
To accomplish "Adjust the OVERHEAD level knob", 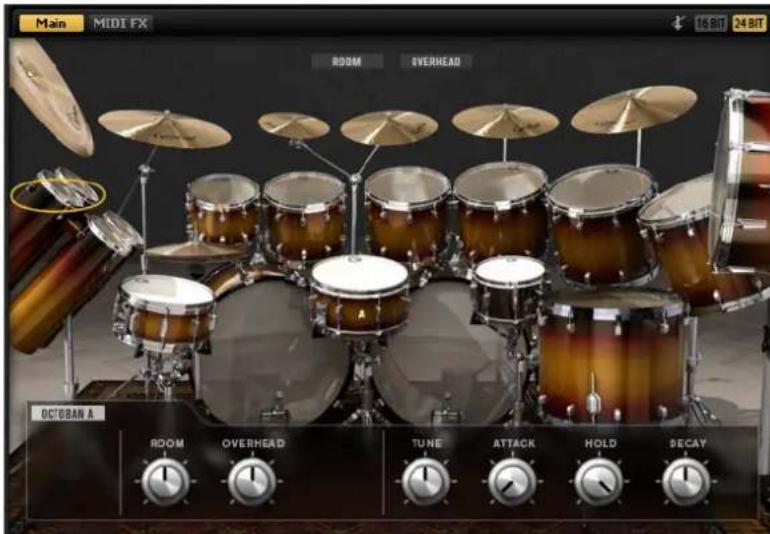I will 251,481.
